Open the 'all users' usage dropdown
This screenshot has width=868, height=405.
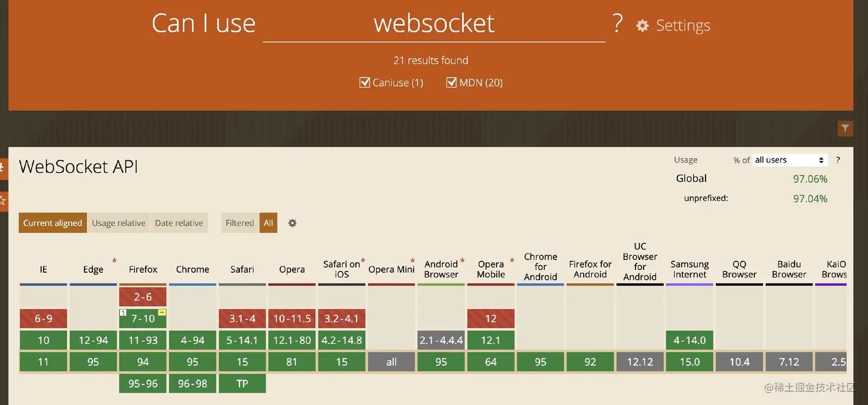(790, 160)
